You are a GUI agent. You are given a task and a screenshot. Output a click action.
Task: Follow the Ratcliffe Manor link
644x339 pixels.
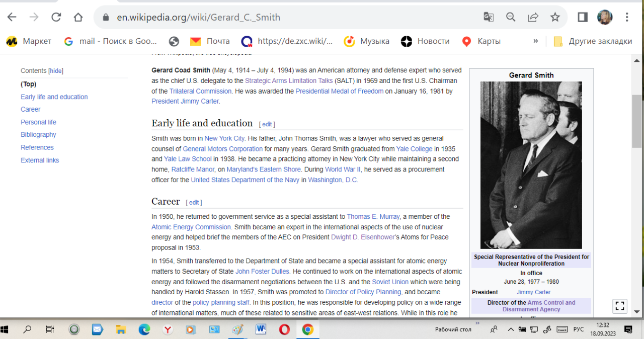[x=193, y=169]
